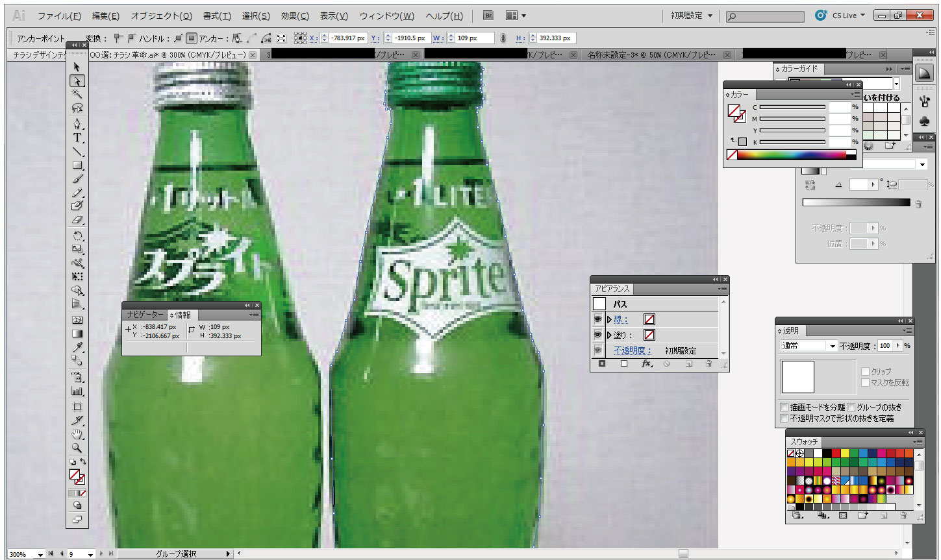Expand the 線 stroke attribute triangle
Image resolution: width=941 pixels, height=560 pixels.
609,319
